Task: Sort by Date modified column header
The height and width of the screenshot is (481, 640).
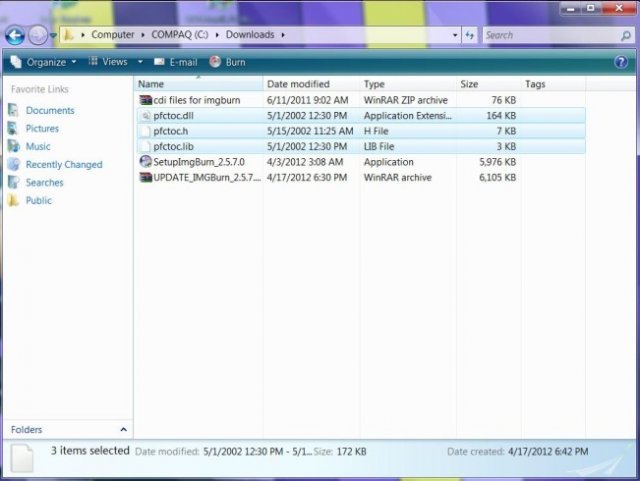Action: (x=312, y=84)
